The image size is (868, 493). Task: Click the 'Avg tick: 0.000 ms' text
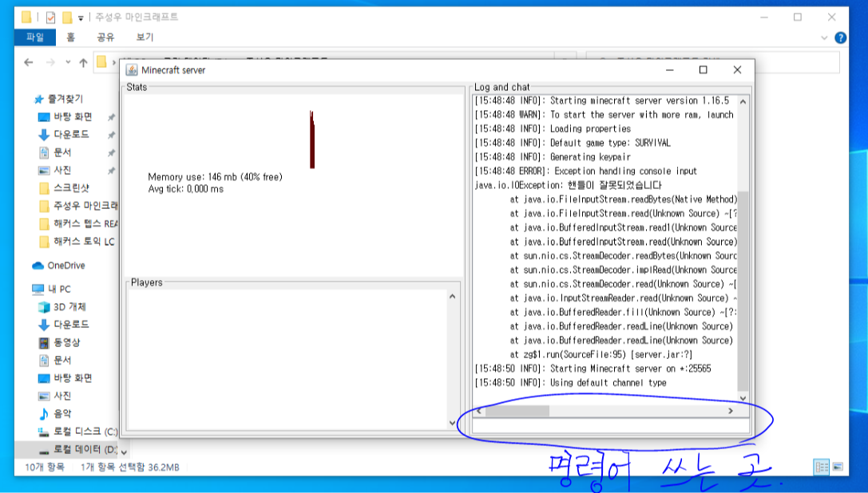[186, 189]
